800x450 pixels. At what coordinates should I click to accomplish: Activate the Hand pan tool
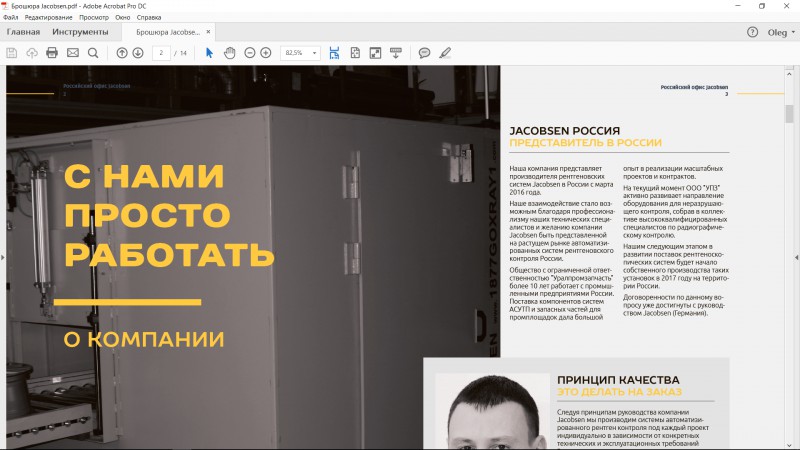pos(230,53)
